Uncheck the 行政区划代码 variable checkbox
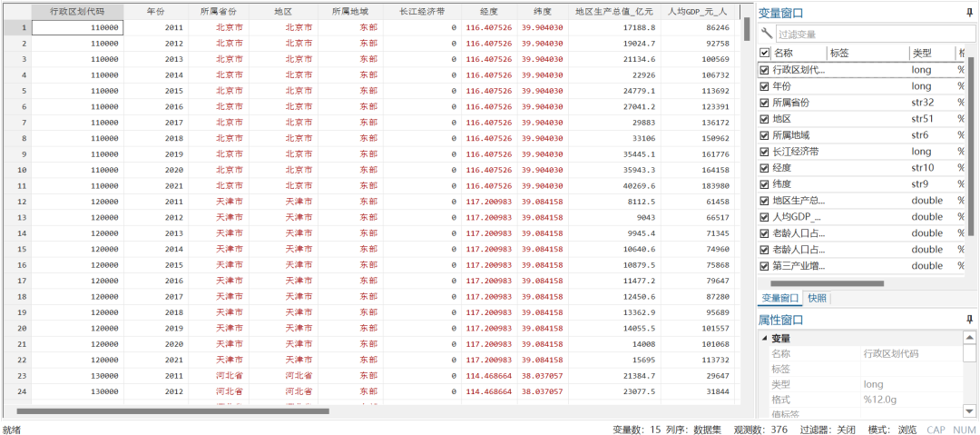The width and height of the screenshot is (980, 435). pyautogui.click(x=764, y=70)
